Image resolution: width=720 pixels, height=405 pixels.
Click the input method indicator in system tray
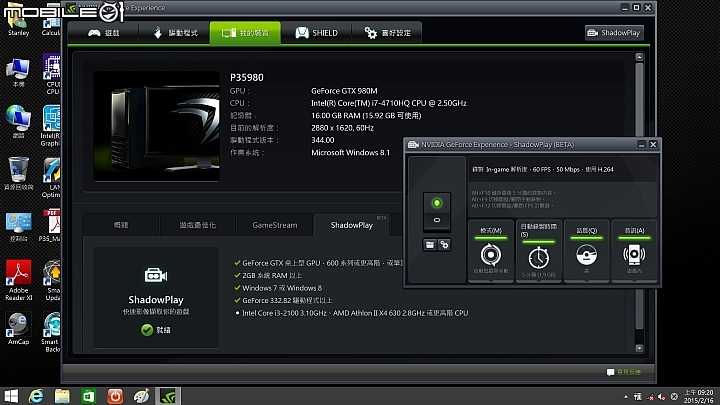click(x=638, y=397)
